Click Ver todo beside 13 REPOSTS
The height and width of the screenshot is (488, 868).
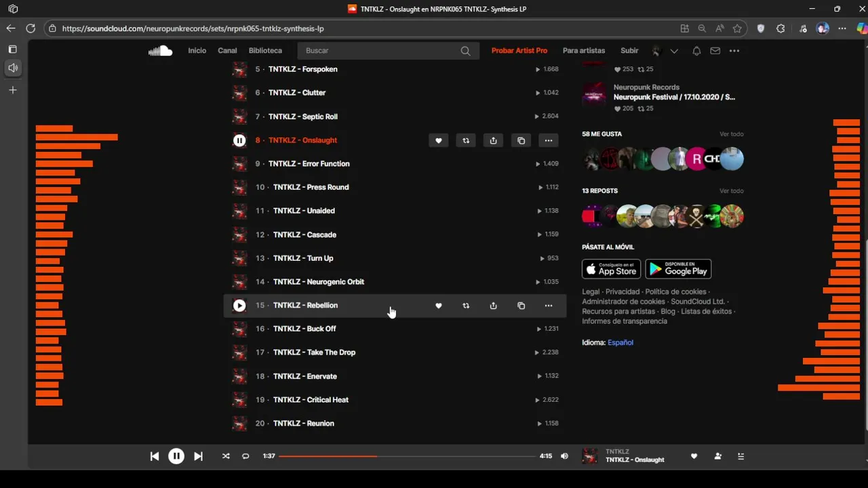(x=732, y=191)
